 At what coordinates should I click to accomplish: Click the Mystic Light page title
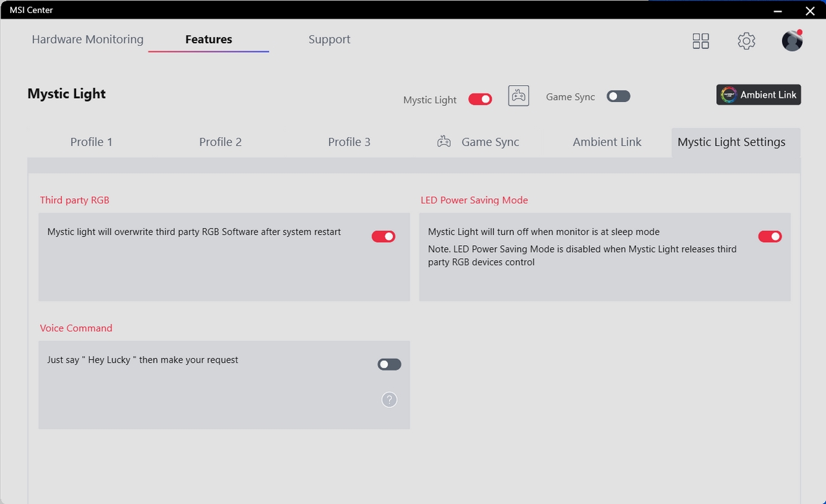[66, 94]
